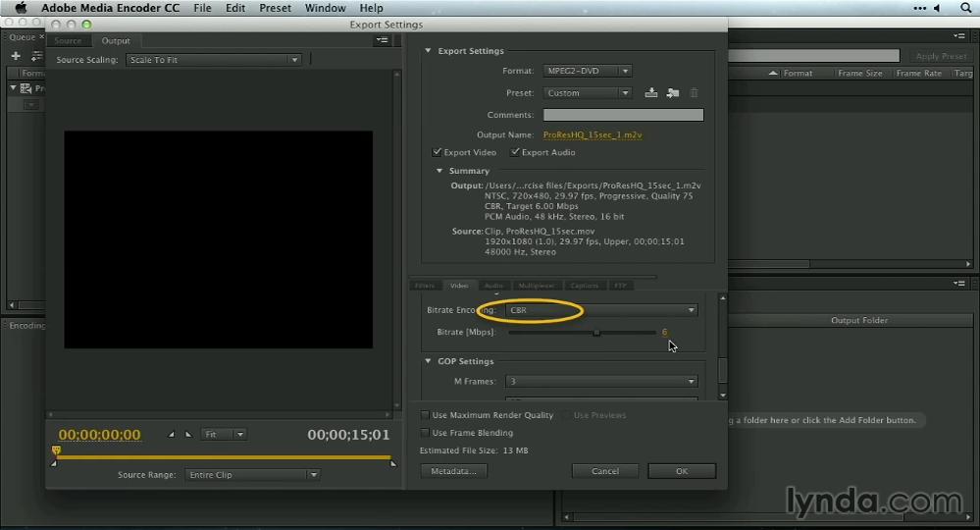Click the Delete Preset trash icon
Image resolution: width=980 pixels, height=530 pixels.
695,93
